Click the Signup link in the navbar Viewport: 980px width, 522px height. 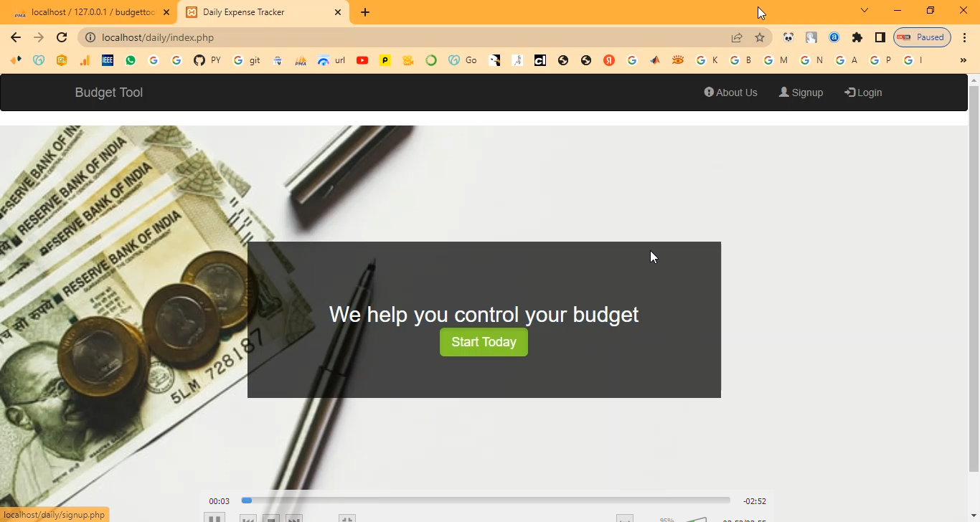[801, 92]
